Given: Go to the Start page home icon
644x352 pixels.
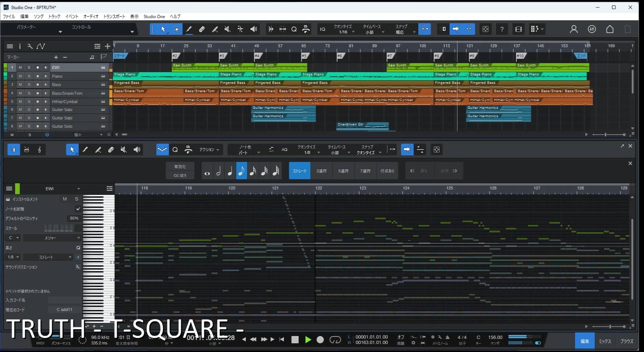Looking at the screenshot, I should click(610, 29).
